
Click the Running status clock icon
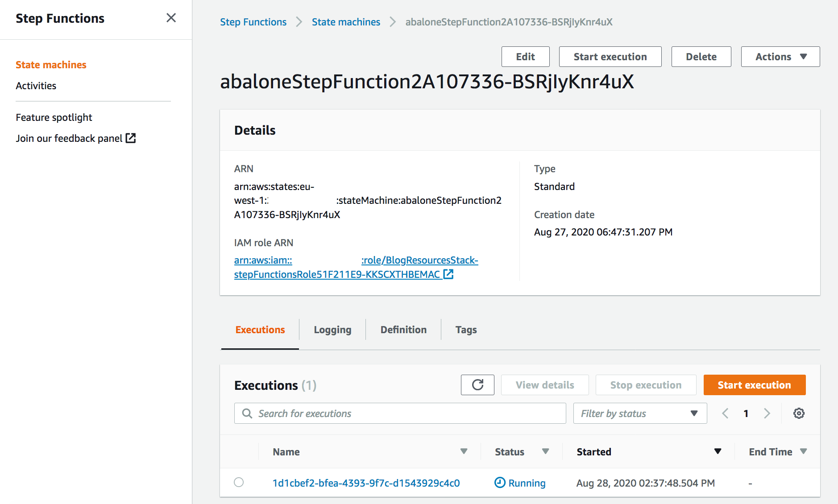500,483
